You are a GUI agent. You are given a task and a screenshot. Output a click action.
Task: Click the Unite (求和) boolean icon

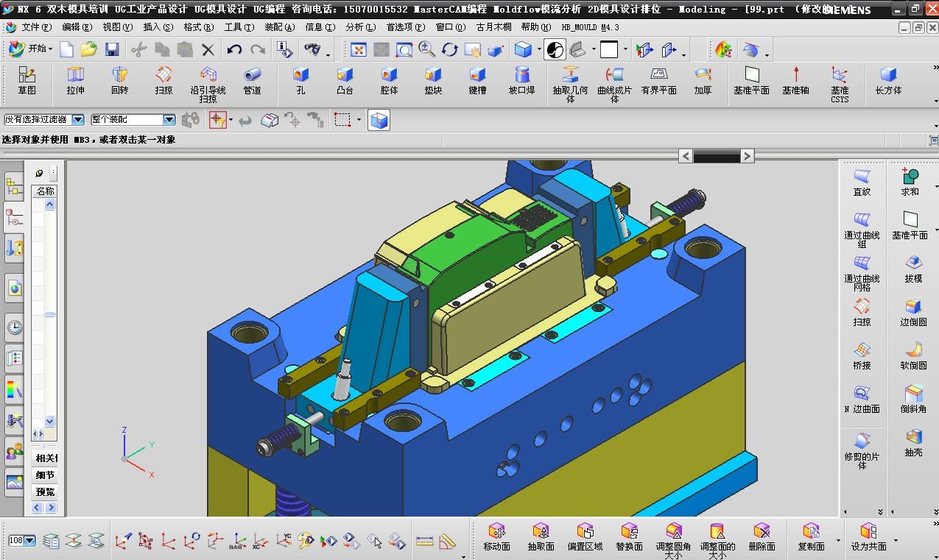click(910, 182)
